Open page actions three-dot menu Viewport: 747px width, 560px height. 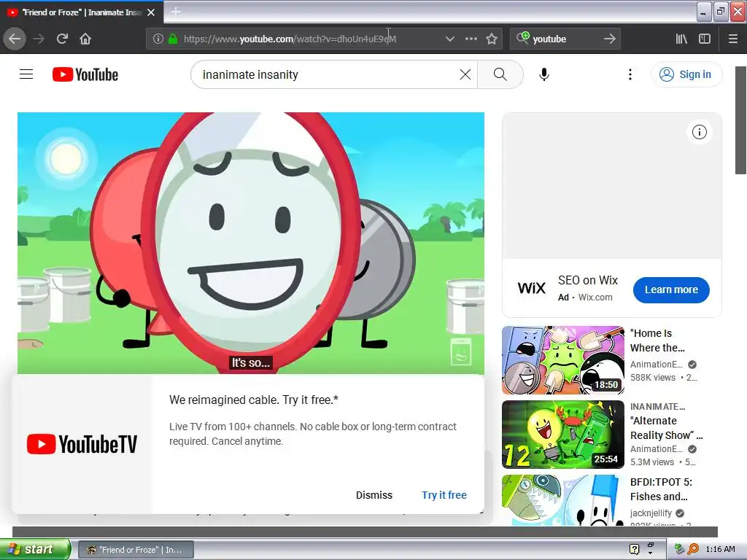471,39
